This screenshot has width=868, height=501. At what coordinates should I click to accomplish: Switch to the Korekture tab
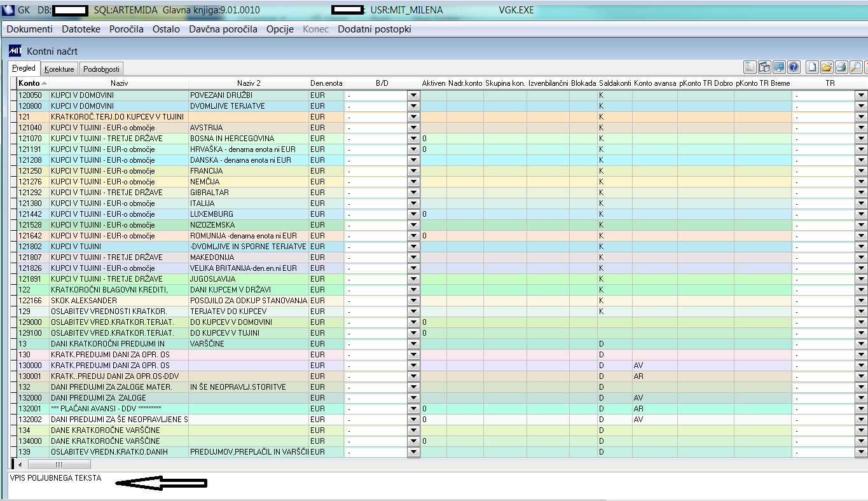click(x=59, y=69)
